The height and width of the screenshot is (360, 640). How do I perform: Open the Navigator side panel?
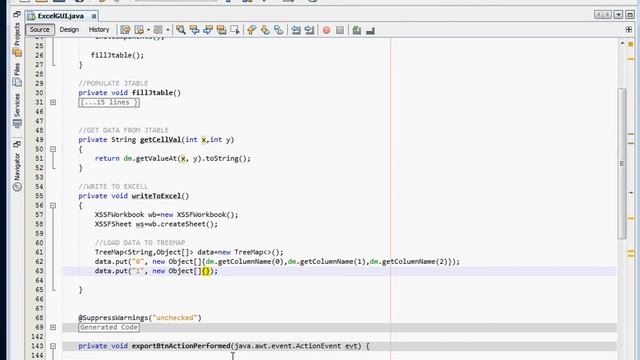[17, 171]
